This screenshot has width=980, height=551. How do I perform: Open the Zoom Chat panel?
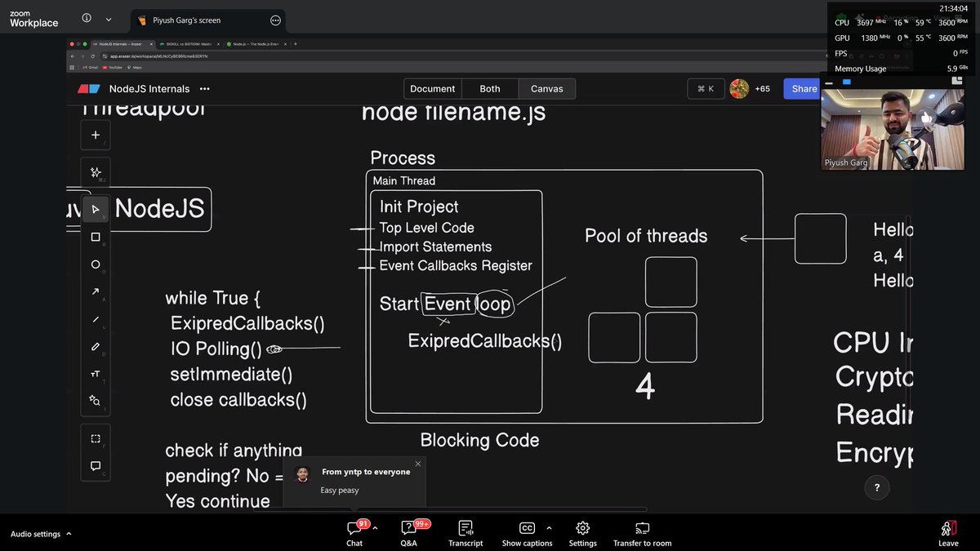[354, 534]
